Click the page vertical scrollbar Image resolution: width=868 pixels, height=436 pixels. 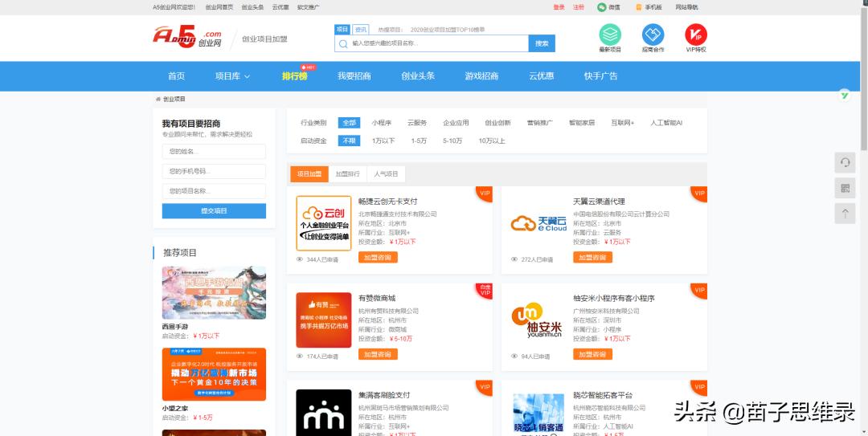[x=864, y=77]
